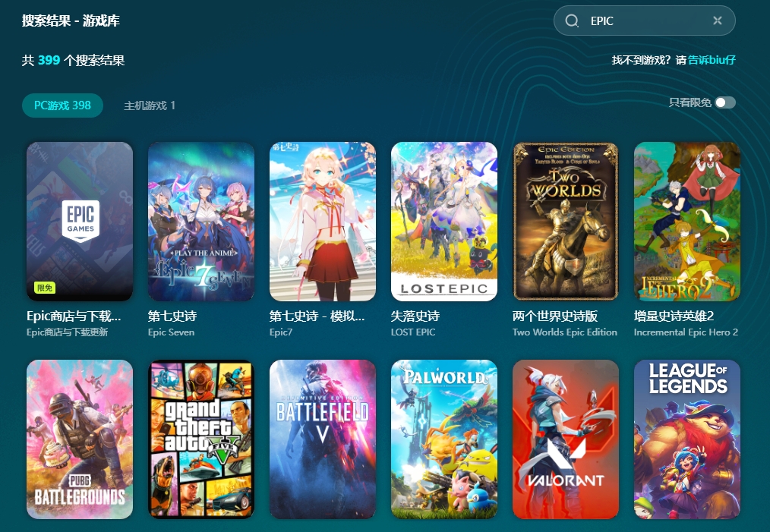
Task: Focus the search field containing EPIC
Action: [x=644, y=20]
